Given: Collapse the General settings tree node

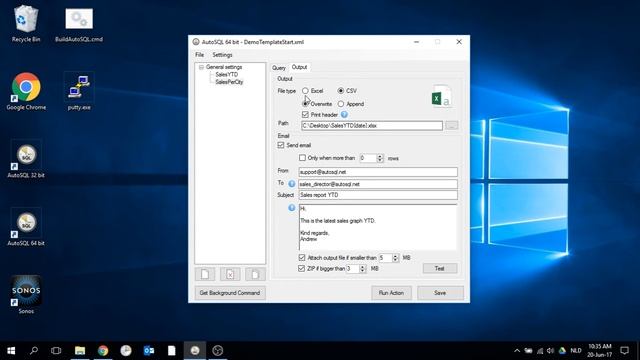Looking at the screenshot, I should pos(201,67).
